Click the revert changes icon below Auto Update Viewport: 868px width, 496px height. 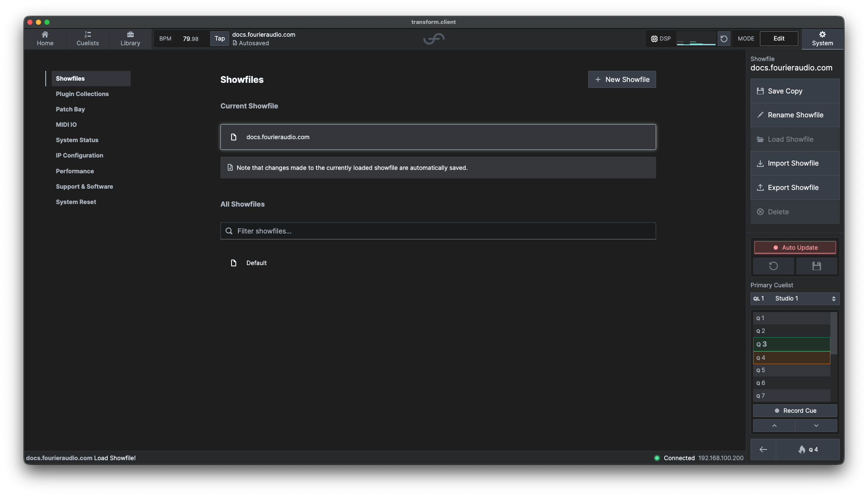click(x=774, y=266)
